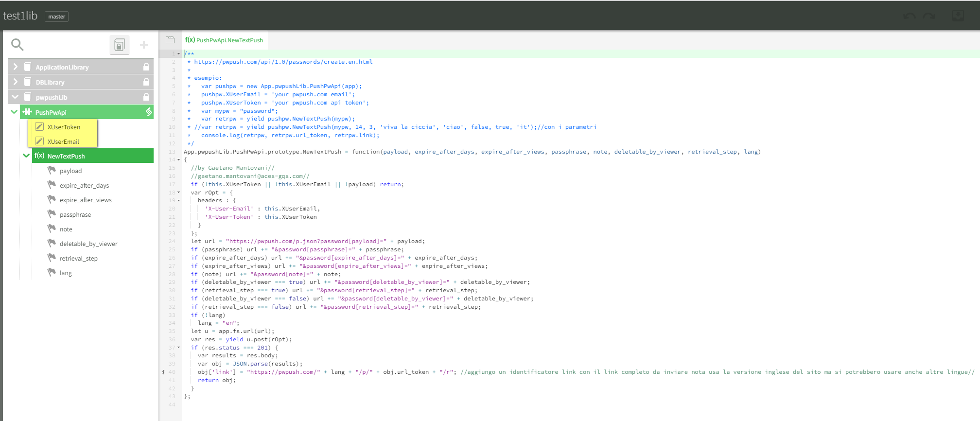980x421 pixels.
Task: Click the pencil icon beside XUserToken
Action: [39, 127]
